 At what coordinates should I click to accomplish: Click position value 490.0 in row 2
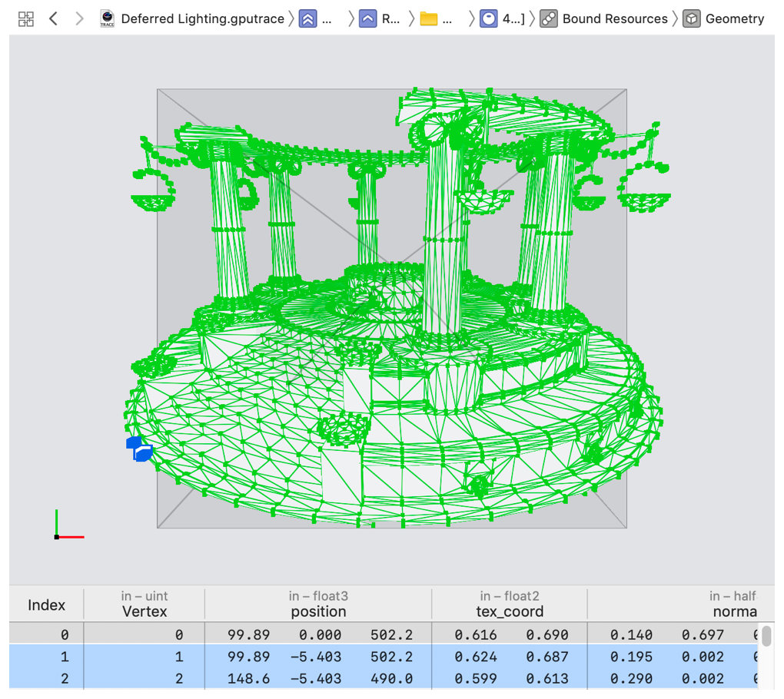coord(391,678)
